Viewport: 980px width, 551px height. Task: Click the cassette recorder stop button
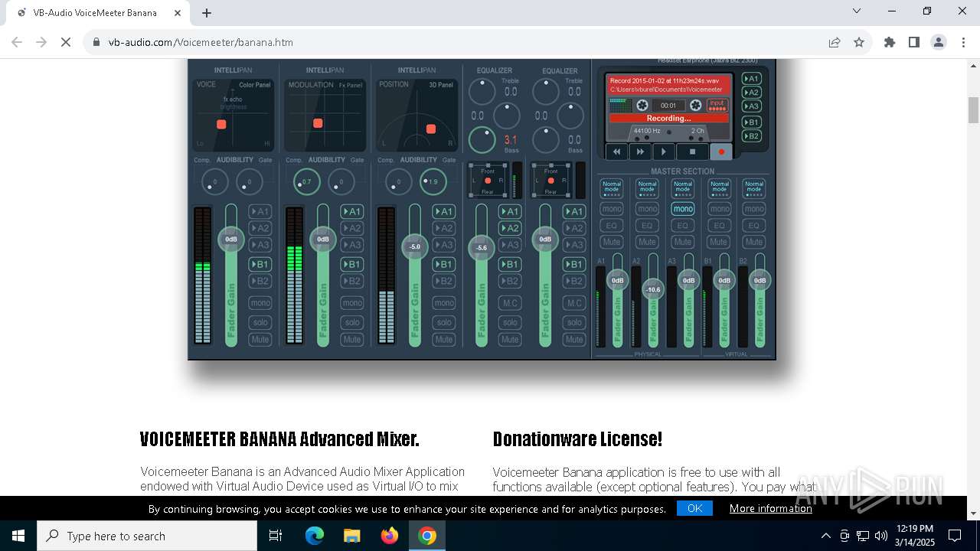pyautogui.click(x=692, y=152)
